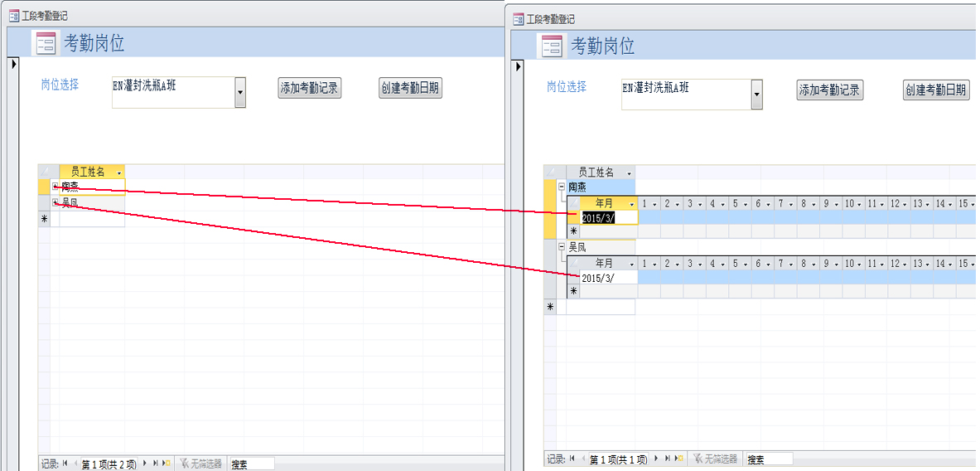Viewport: 980px width, 471px height.
Task: Open 员工姓名 column filter dropdown in left form
Action: click(x=117, y=172)
